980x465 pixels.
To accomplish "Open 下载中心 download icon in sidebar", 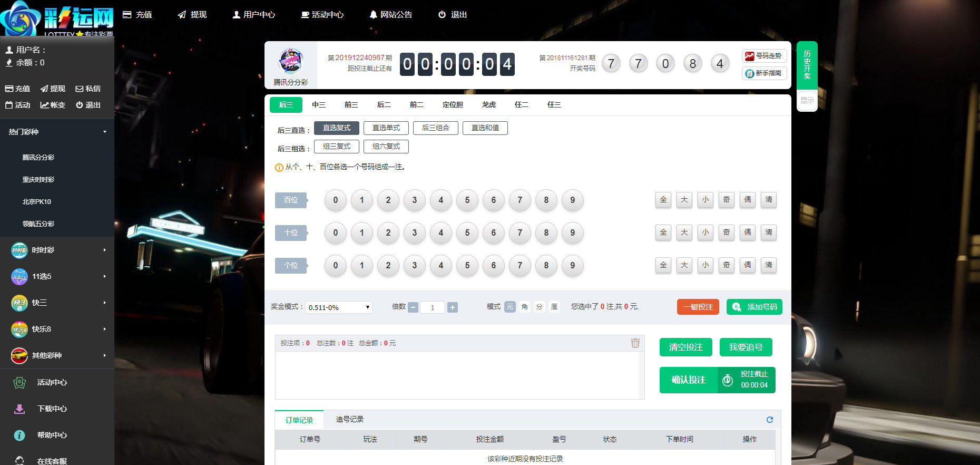I will (x=19, y=409).
